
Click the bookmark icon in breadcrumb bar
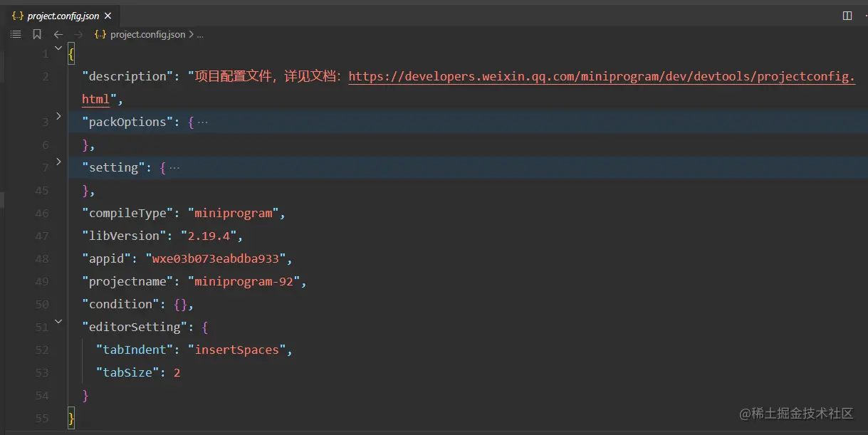pyautogui.click(x=37, y=34)
